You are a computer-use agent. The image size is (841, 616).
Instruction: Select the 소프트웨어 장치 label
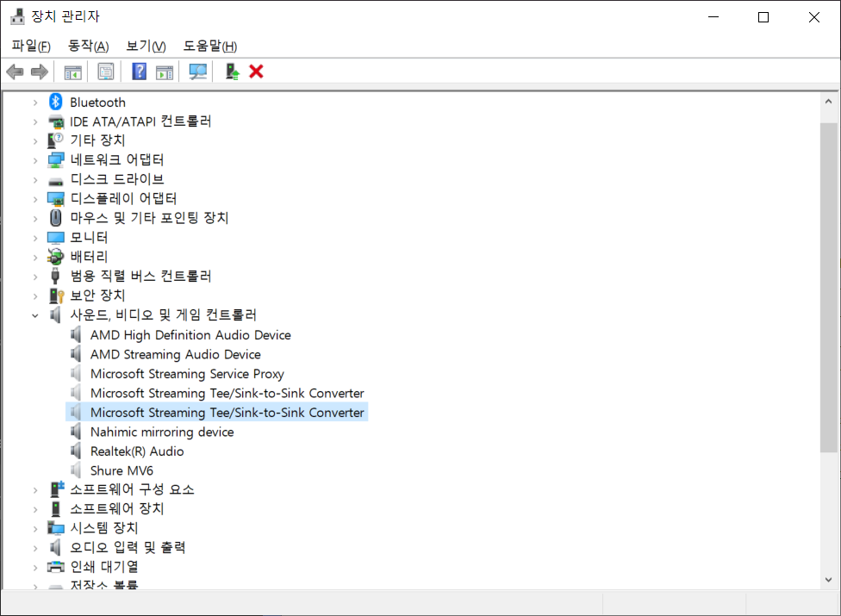[x=117, y=508]
